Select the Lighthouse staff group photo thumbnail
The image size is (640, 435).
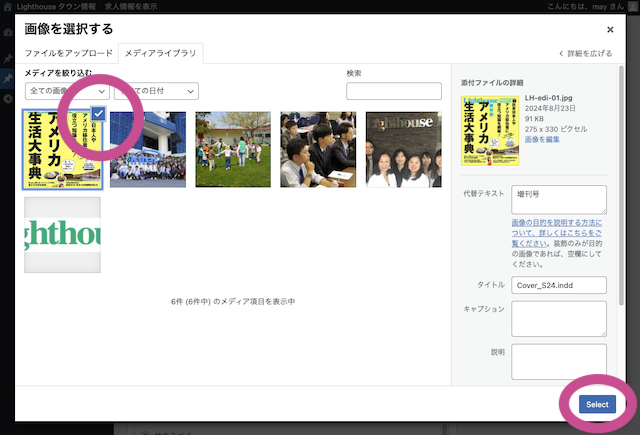point(404,149)
